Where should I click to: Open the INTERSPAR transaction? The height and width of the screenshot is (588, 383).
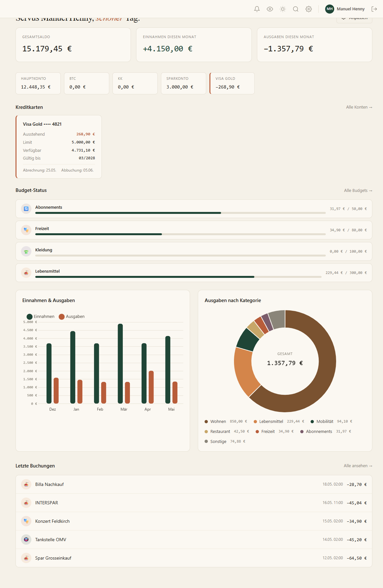coord(194,503)
